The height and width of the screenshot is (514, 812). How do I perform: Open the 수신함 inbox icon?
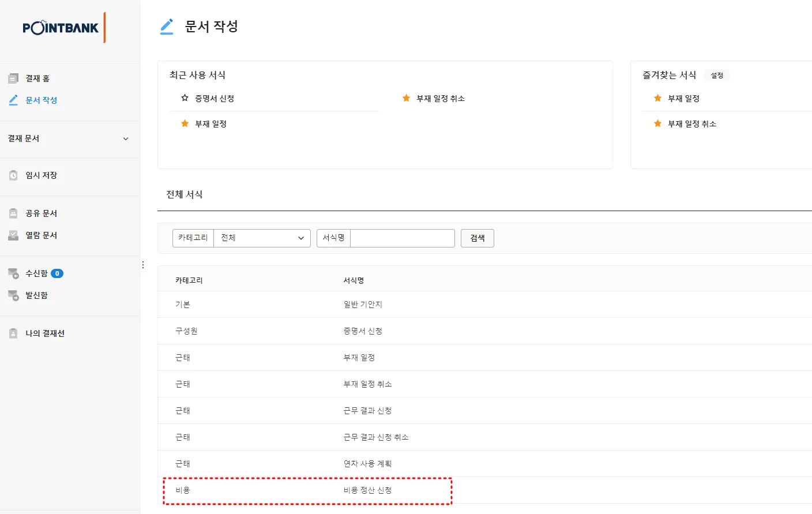(13, 273)
